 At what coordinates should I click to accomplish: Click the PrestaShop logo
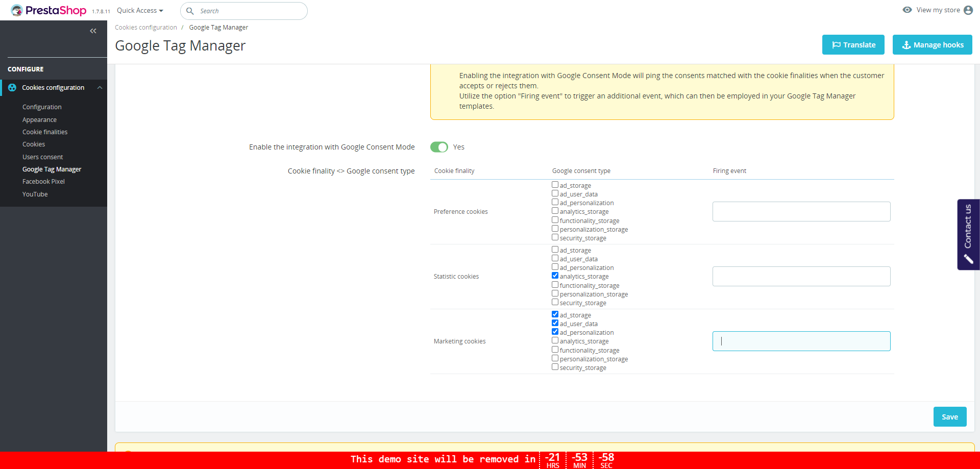coord(49,10)
